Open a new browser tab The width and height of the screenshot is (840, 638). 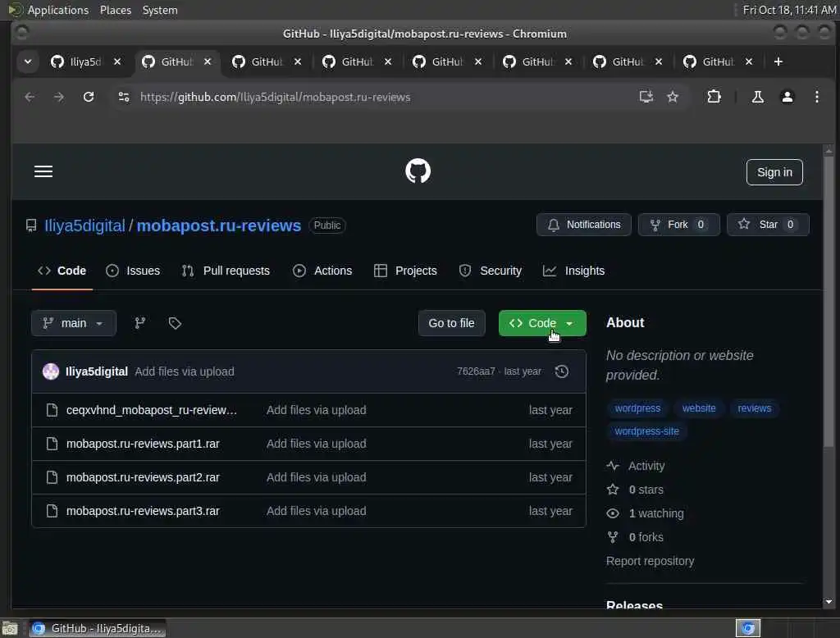[x=778, y=62]
